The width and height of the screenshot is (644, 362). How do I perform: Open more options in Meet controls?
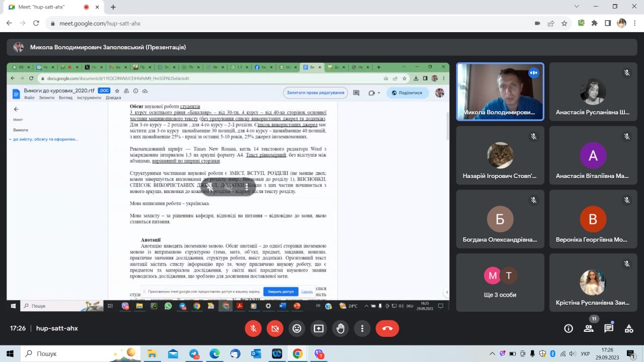pyautogui.click(x=362, y=328)
